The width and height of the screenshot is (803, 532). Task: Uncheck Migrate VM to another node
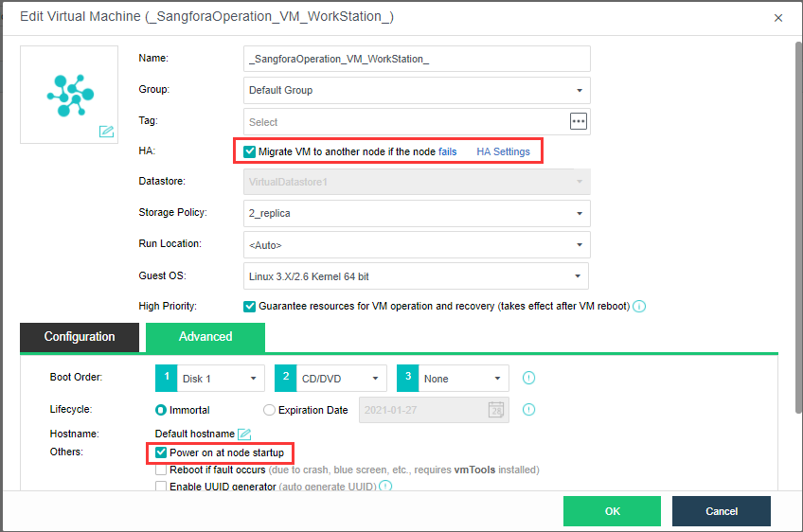[250, 151]
